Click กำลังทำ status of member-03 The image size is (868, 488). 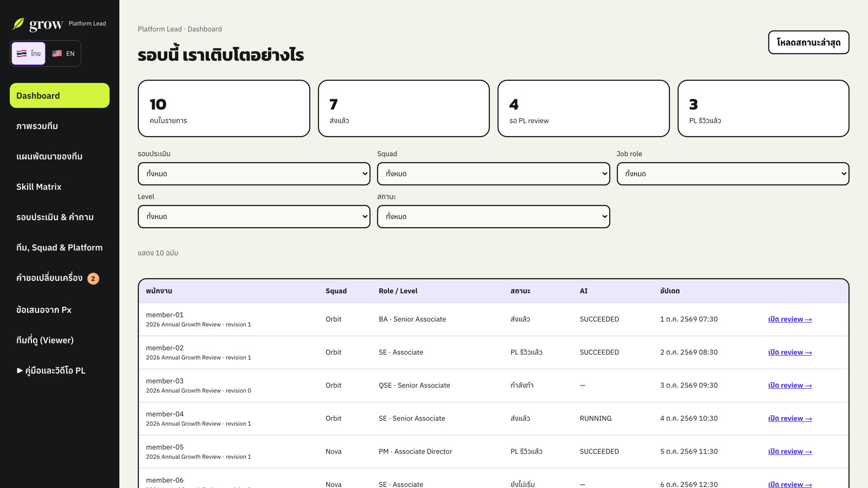click(x=522, y=386)
